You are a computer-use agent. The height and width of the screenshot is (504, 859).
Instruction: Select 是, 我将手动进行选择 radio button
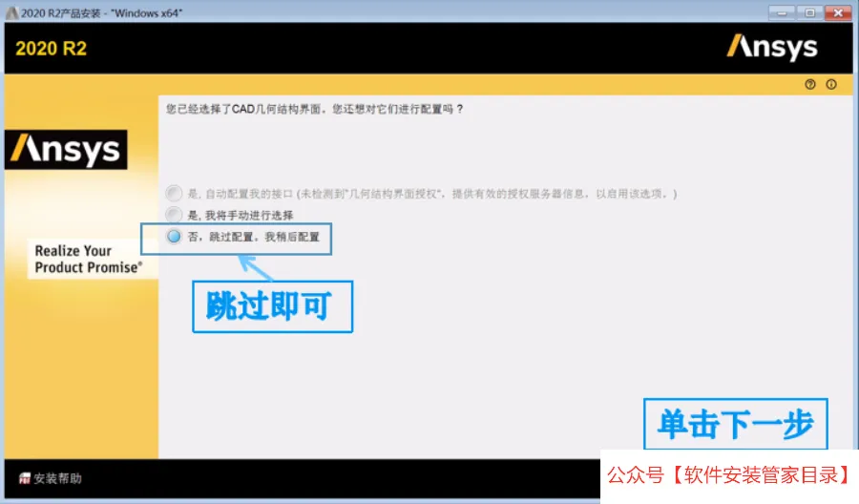175,215
